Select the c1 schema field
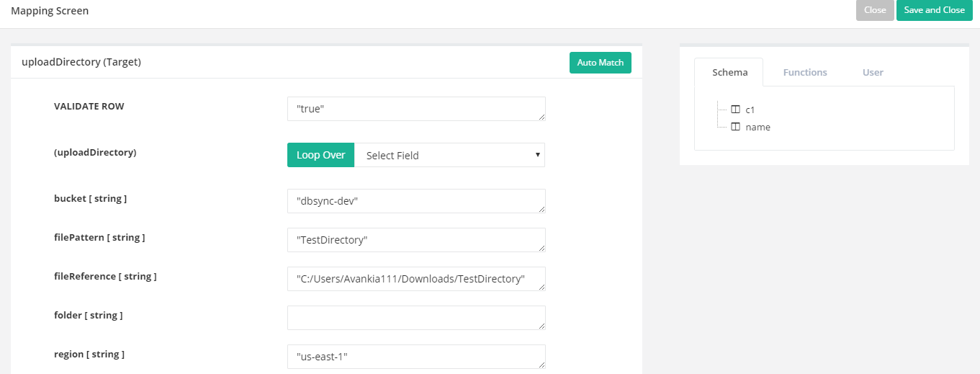Image resolution: width=980 pixels, height=374 pixels. (750, 110)
